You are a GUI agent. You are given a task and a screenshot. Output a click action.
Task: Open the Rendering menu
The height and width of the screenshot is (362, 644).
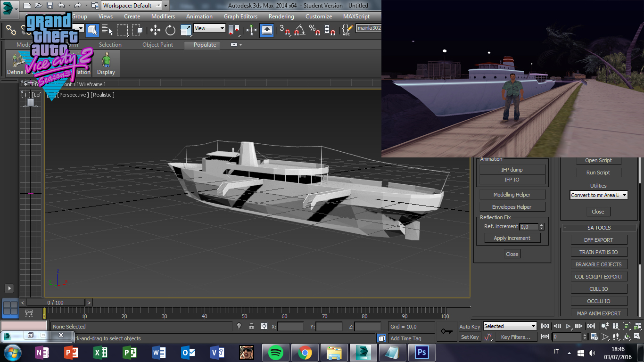pos(281,16)
